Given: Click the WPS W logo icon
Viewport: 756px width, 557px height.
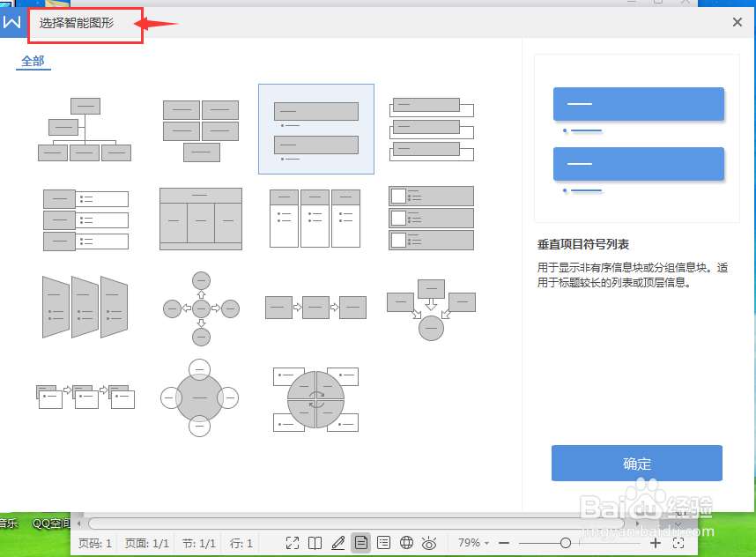Looking at the screenshot, I should (12, 22).
